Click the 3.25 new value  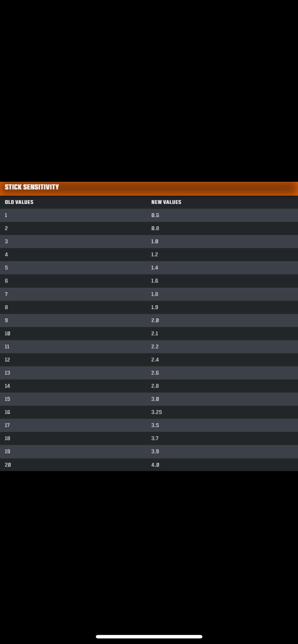pyautogui.click(x=157, y=412)
